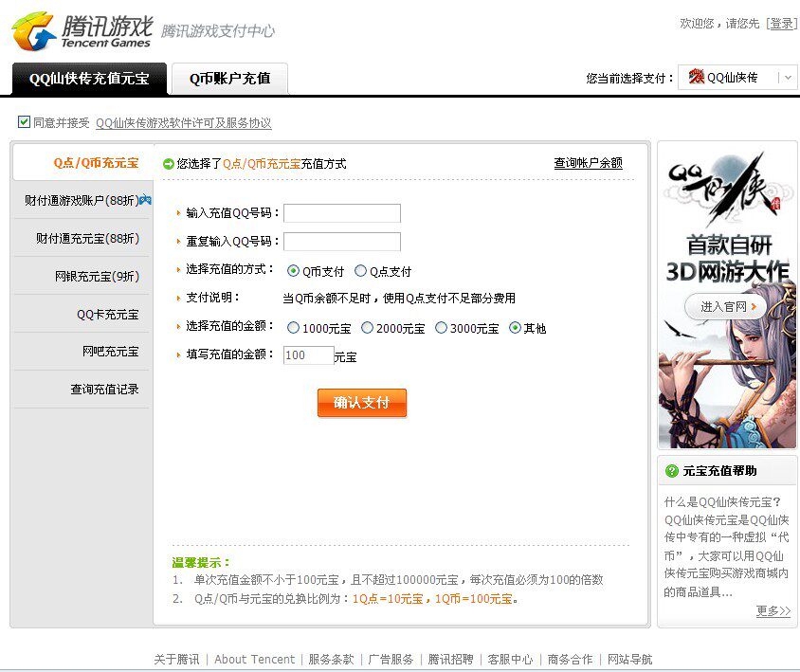Select the Q点支付 radio button

[360, 271]
